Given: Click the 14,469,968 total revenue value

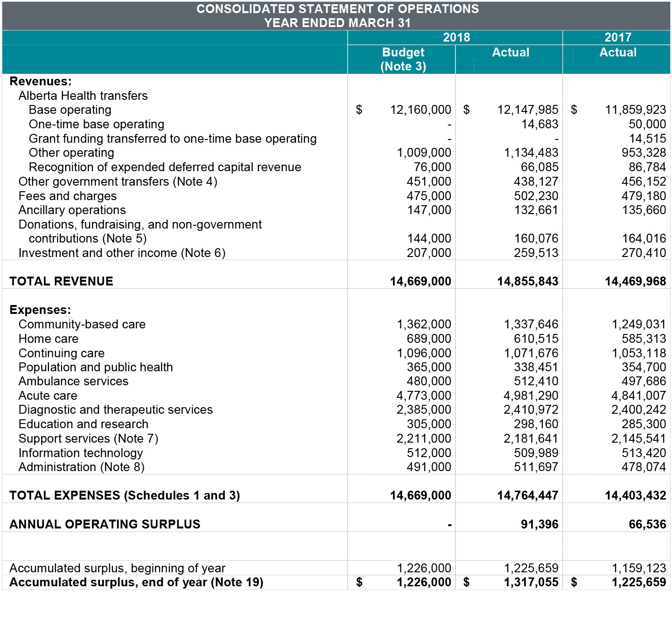Looking at the screenshot, I should pos(636,282).
